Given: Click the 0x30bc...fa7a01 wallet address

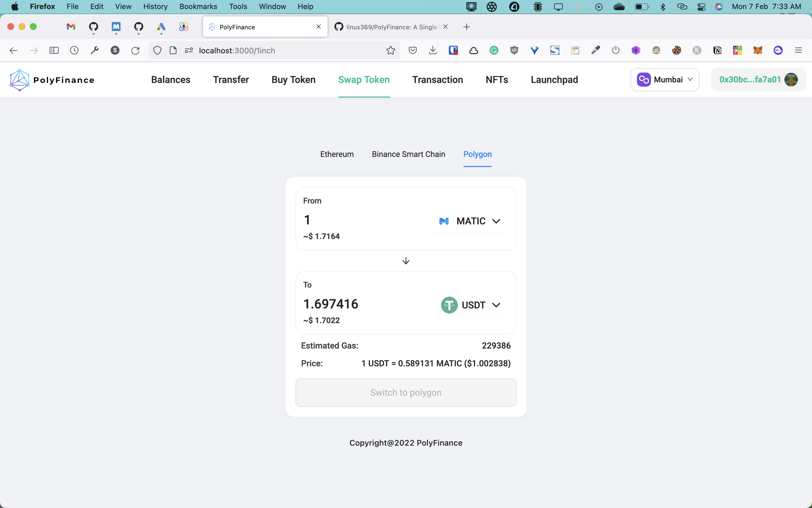Looking at the screenshot, I should tap(750, 80).
